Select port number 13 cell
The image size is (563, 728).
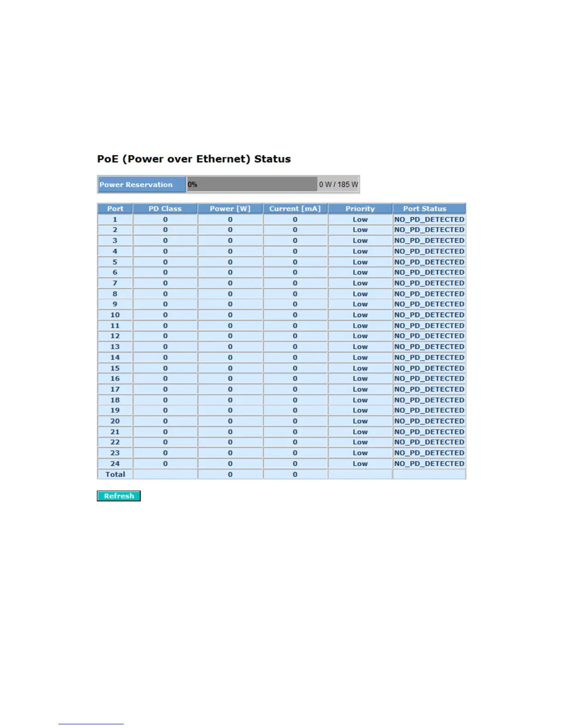115,347
